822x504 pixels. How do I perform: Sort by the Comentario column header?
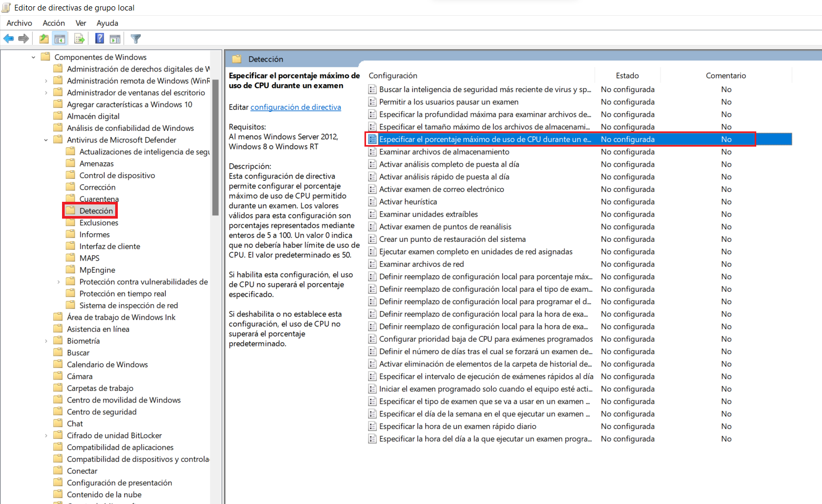tap(726, 76)
